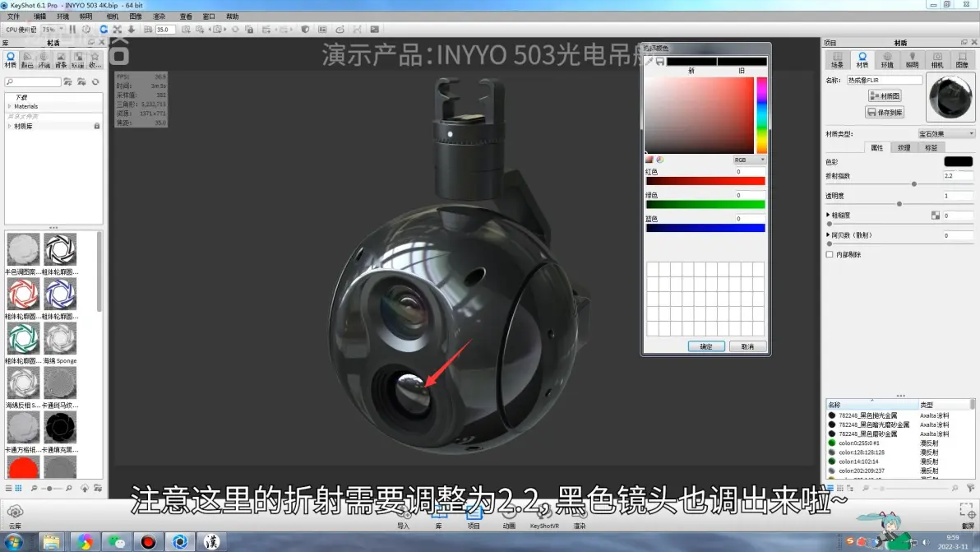Click the color square mode icon
The image size is (980, 552).
pos(649,160)
